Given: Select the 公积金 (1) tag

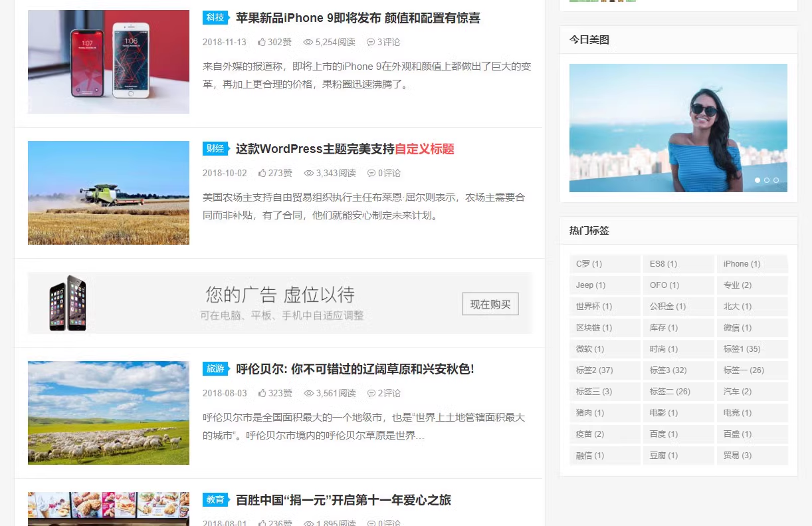Looking at the screenshot, I should coord(678,307).
